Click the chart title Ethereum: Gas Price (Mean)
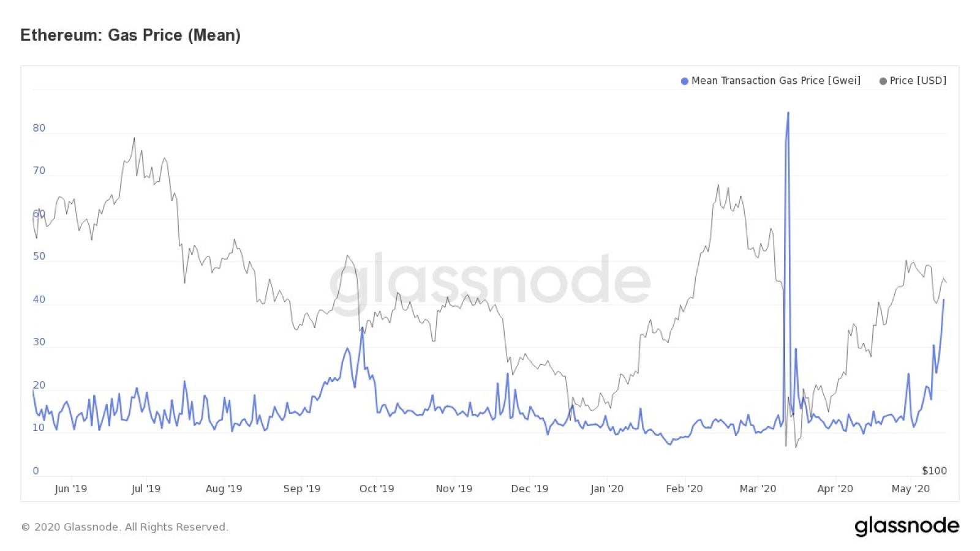 130,35
